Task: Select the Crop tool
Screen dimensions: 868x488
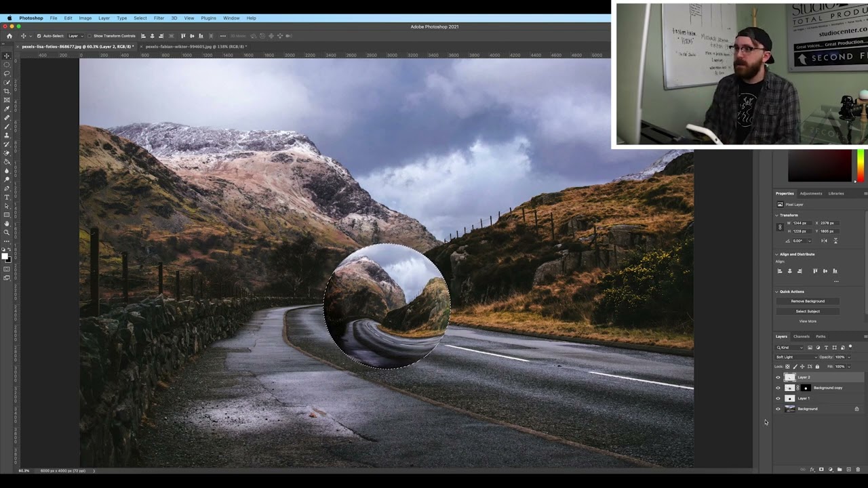Action: [x=7, y=91]
